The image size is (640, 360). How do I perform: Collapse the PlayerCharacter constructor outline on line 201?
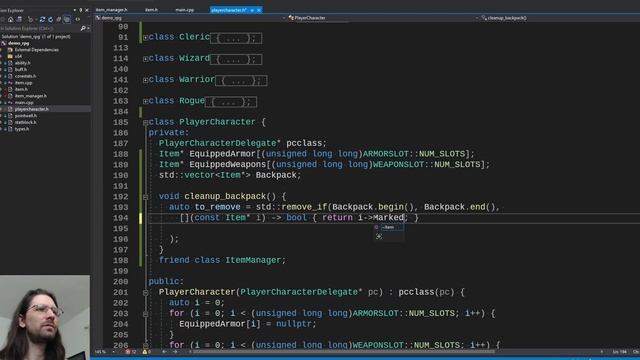pos(145,292)
